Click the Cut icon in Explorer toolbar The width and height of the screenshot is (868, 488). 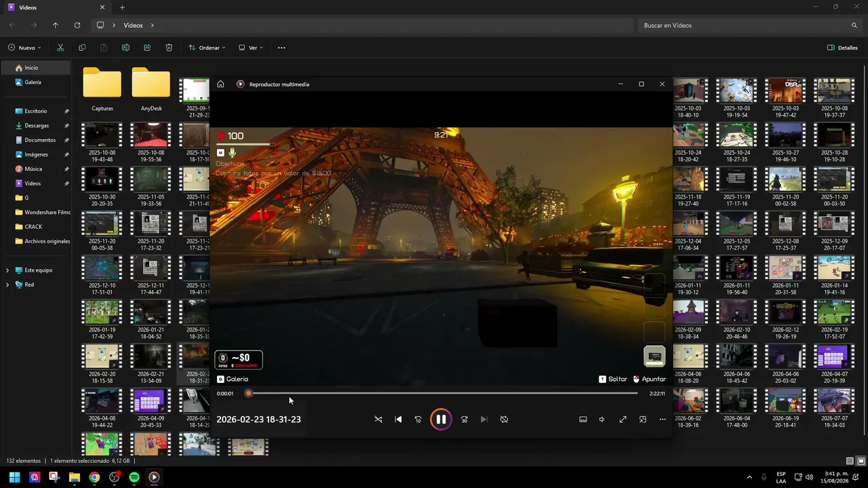[60, 47]
